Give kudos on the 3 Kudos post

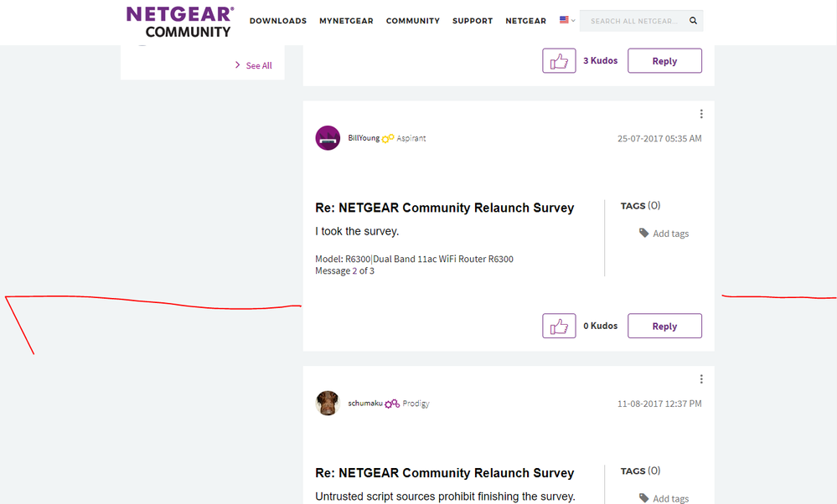[x=559, y=61]
